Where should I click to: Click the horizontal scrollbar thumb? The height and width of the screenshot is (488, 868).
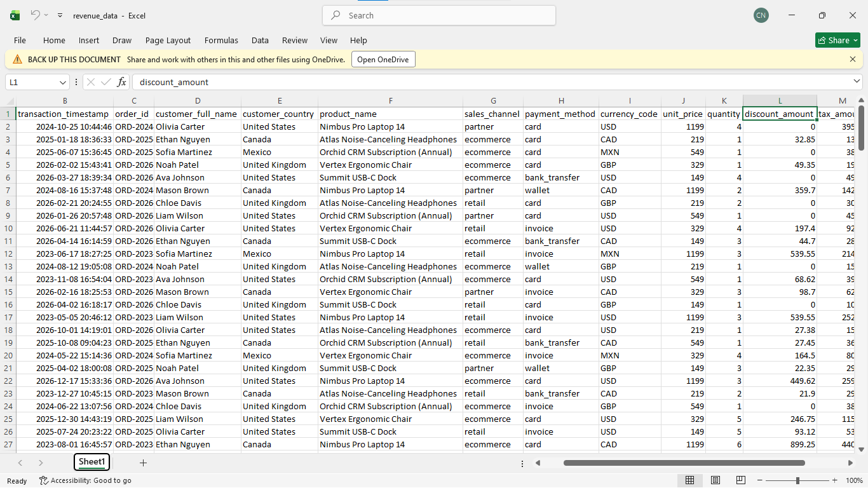[684, 463]
